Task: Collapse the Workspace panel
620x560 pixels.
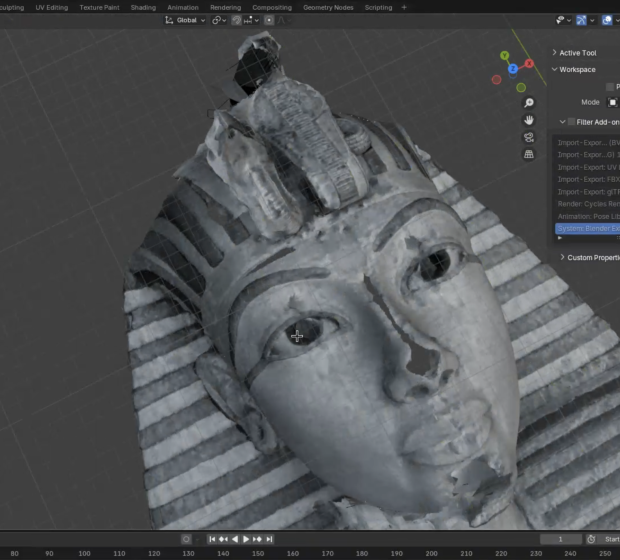Action: pyautogui.click(x=554, y=69)
